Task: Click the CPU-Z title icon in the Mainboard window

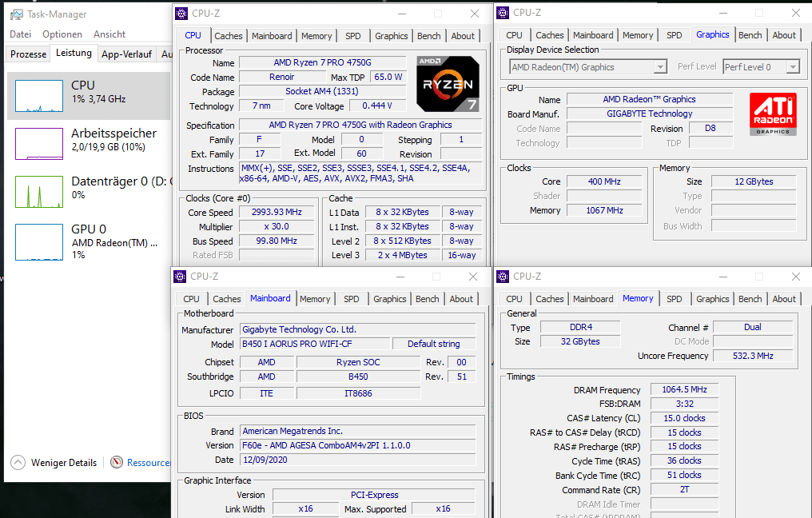Action: tap(180, 277)
